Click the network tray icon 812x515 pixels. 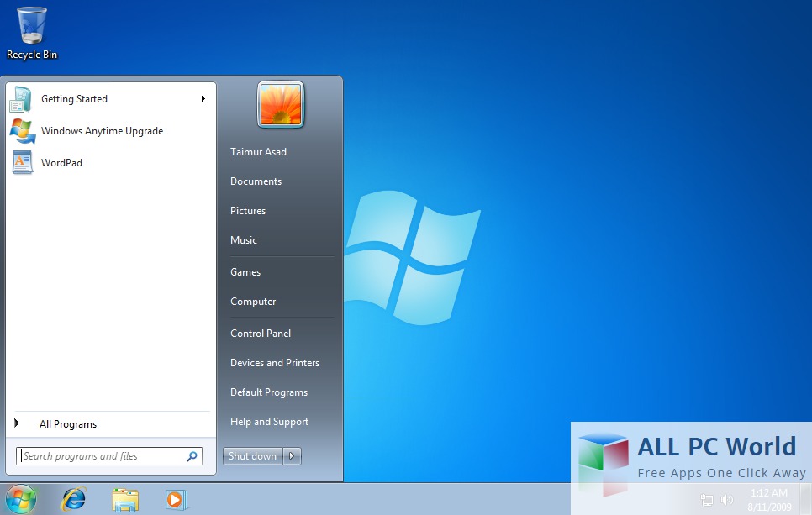(706, 500)
